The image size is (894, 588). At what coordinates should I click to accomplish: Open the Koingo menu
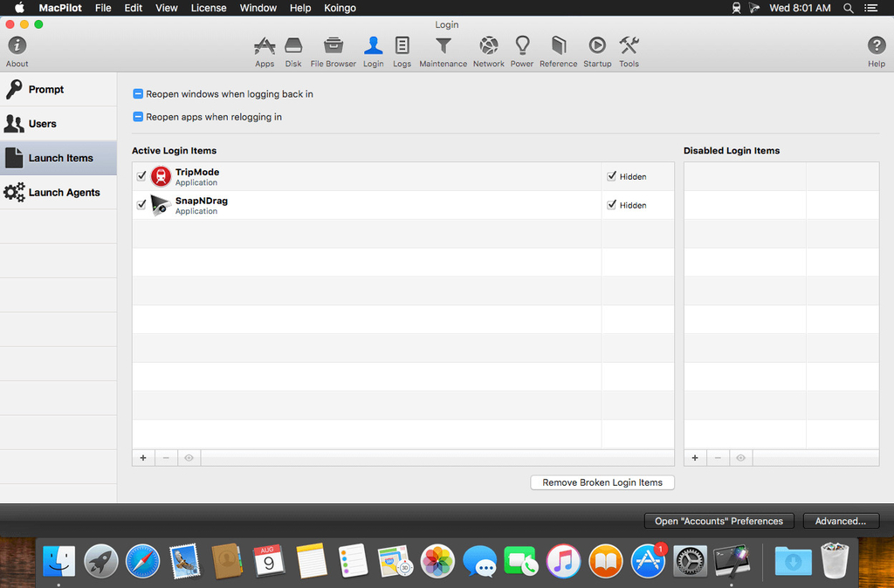coord(340,8)
